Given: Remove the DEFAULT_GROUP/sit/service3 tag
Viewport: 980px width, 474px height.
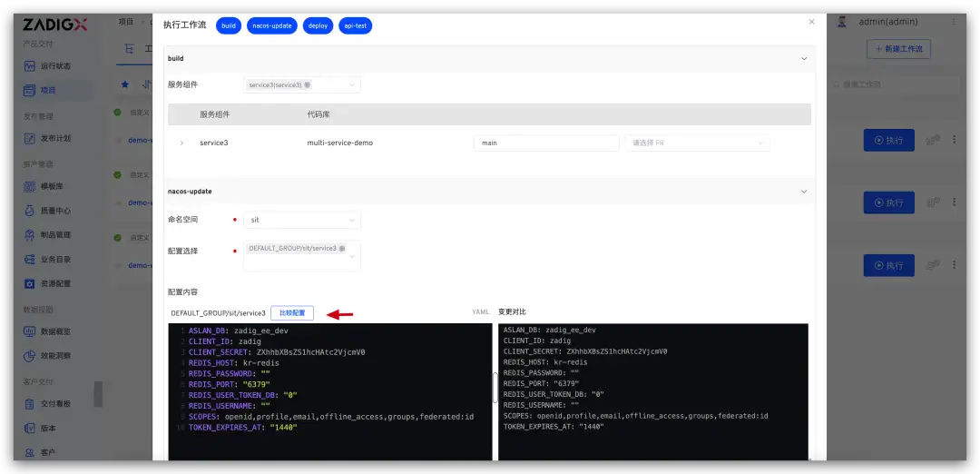Looking at the screenshot, I should [x=342, y=248].
